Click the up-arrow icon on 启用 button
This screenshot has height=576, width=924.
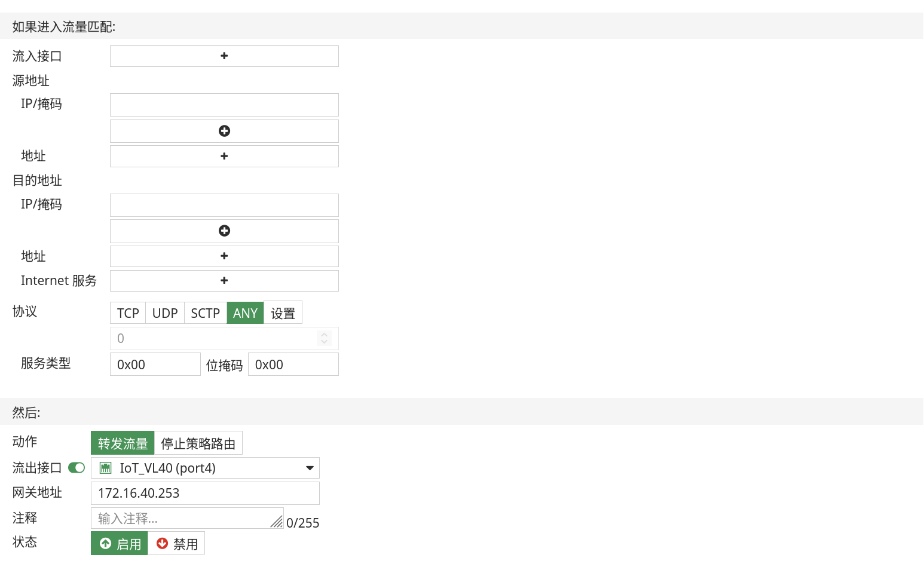[105, 543]
